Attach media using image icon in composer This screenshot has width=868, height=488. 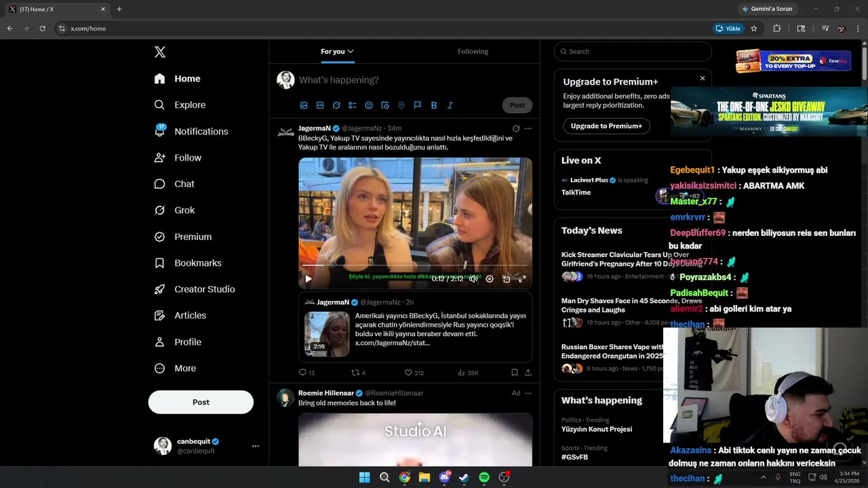click(304, 105)
